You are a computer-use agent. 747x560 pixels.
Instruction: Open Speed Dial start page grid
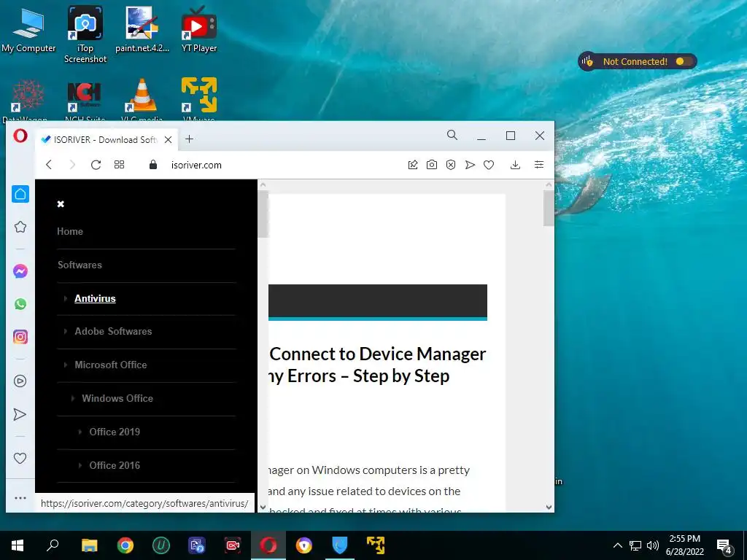[x=119, y=165]
